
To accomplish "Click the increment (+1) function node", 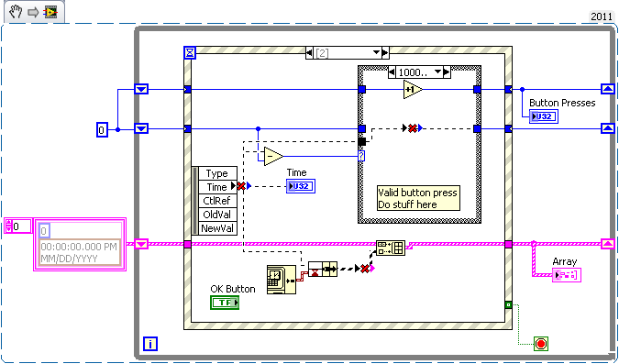I will tap(413, 90).
